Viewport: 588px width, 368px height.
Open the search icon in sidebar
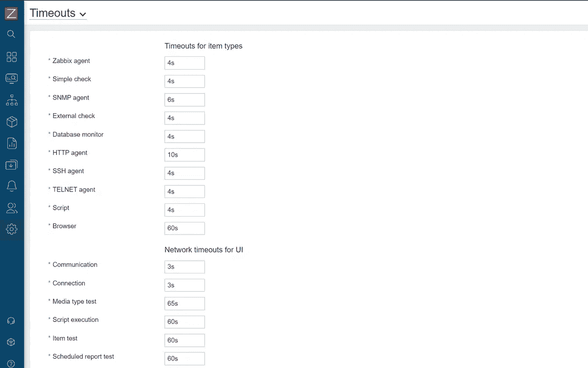point(11,34)
